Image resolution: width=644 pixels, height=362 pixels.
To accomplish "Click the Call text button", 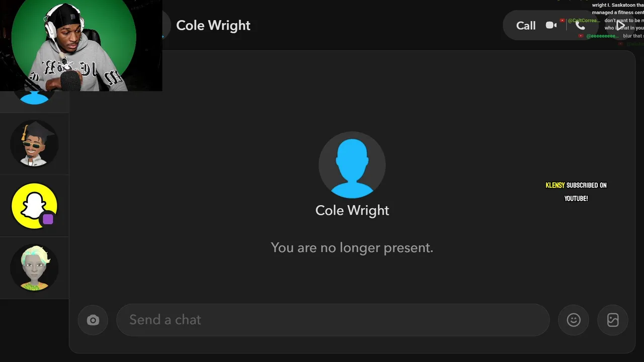I will [x=526, y=26].
